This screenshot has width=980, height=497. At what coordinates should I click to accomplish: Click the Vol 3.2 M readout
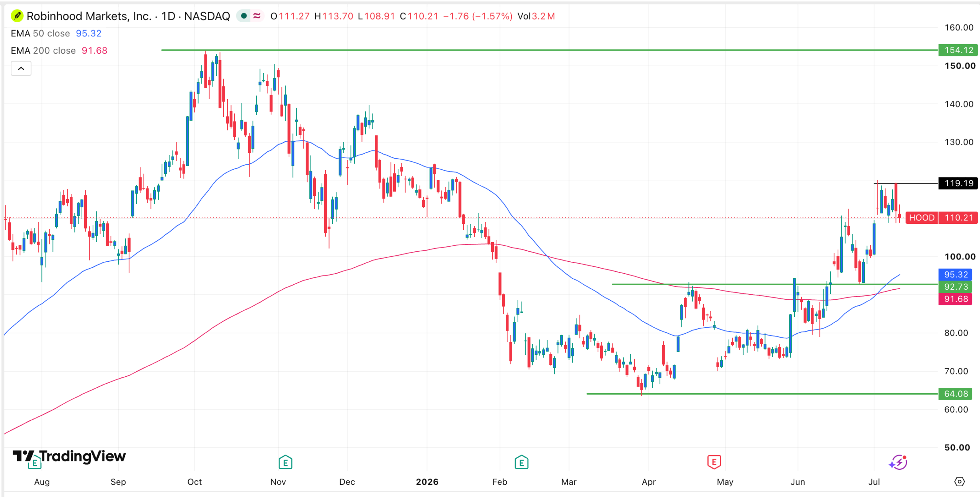(536, 16)
